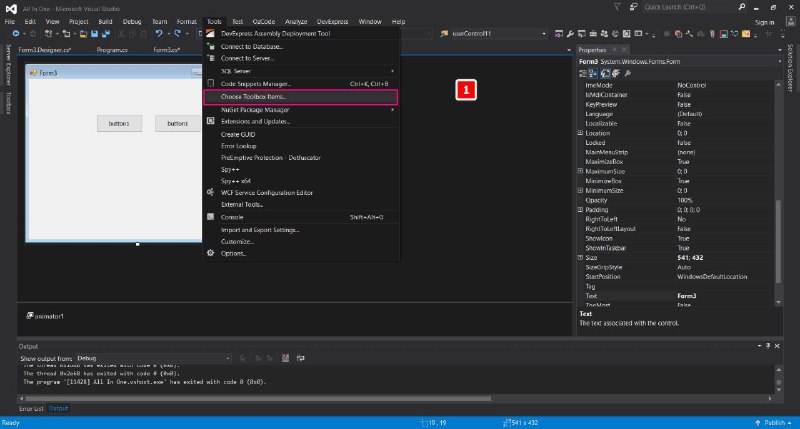Screen dimensions: 800x429
Task: Click the feedback icon beside Quick Launch
Action: pyautogui.click(x=633, y=7)
